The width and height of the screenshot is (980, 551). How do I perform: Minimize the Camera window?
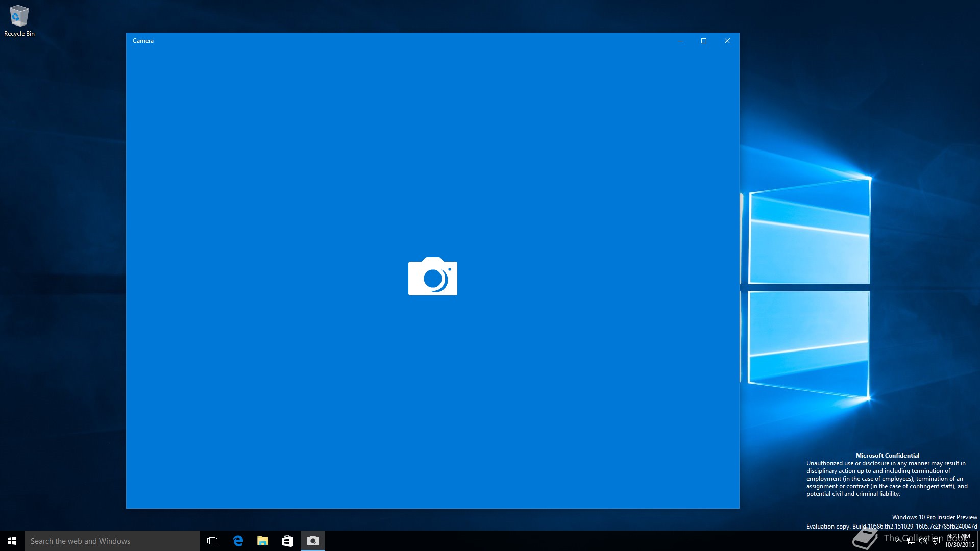point(680,41)
